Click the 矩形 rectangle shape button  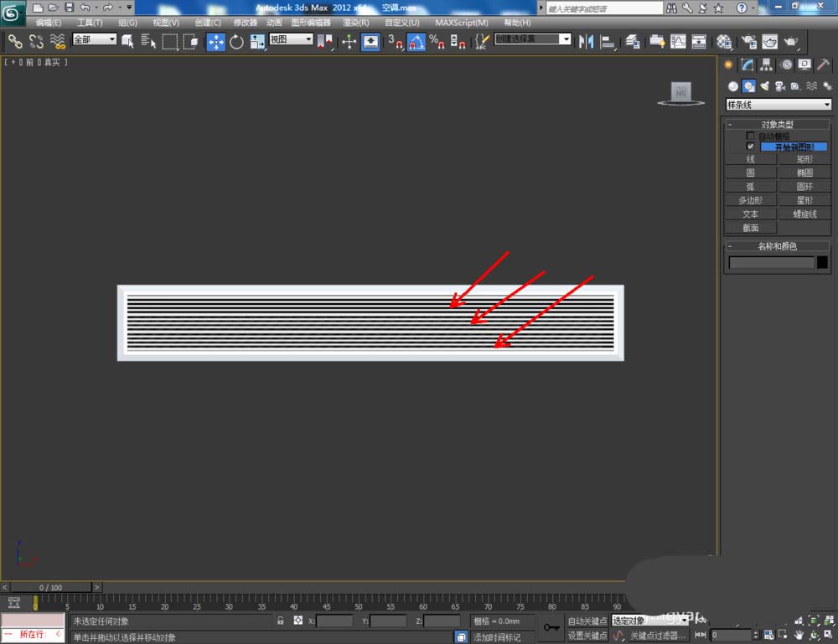804,159
